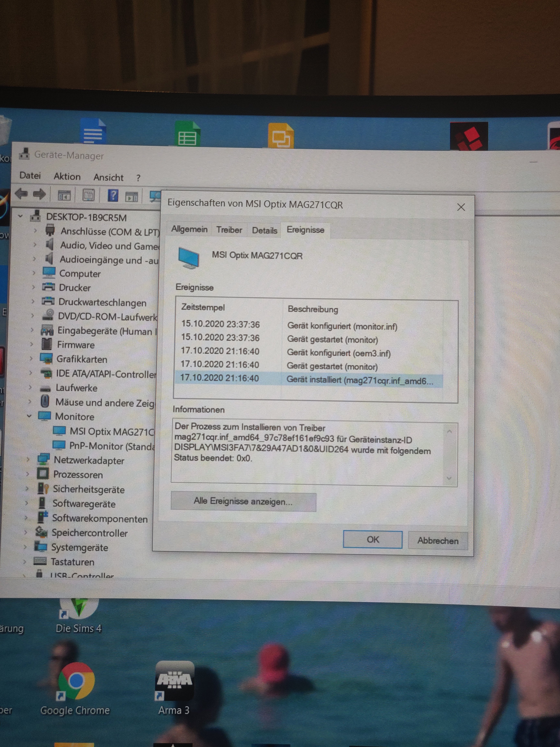Click the blue help question mark icon
Image resolution: width=560 pixels, height=747 pixels.
point(113,195)
